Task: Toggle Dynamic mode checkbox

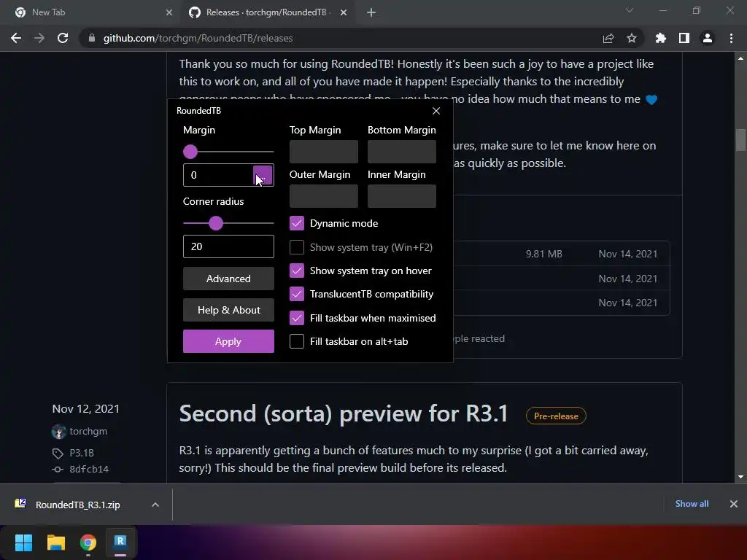Action: point(297,223)
